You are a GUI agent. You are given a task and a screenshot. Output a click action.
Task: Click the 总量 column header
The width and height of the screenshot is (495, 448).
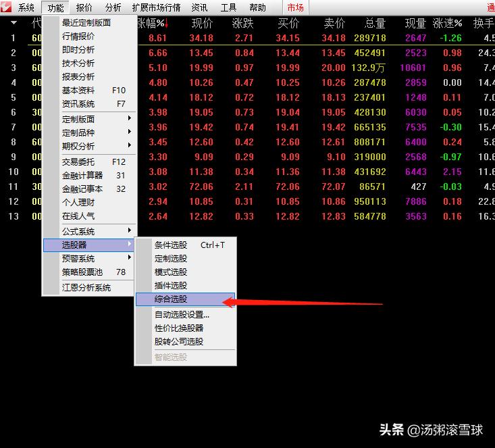(375, 23)
